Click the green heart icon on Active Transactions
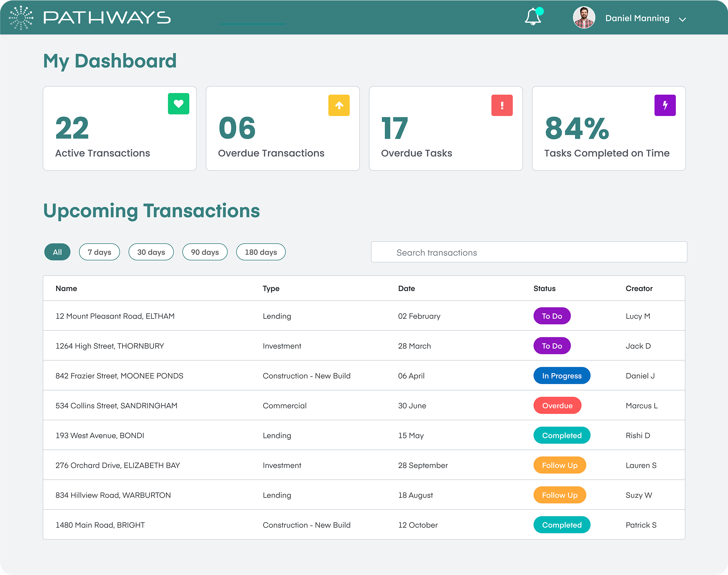 178,104
